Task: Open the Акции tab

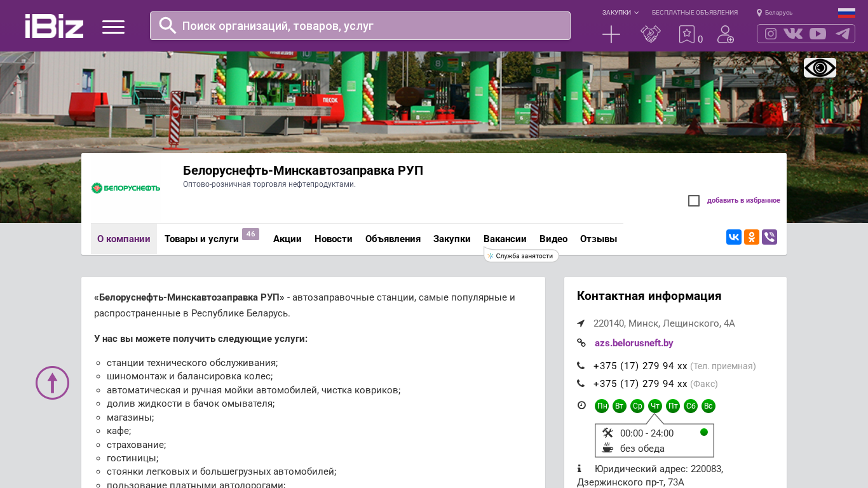Action: click(x=287, y=239)
